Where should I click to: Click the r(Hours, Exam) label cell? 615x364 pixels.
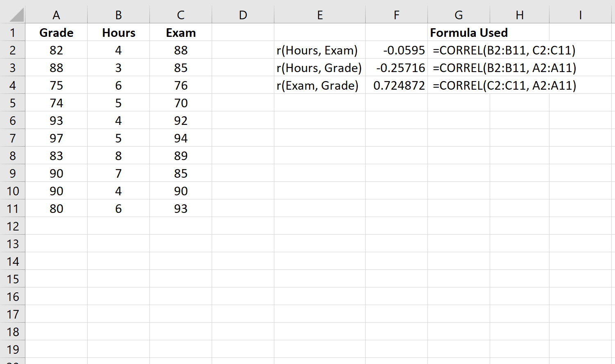click(320, 50)
